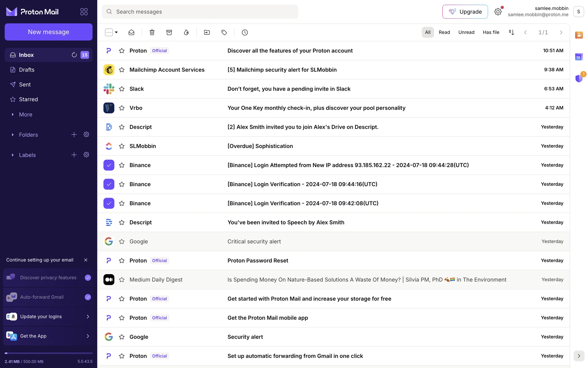Open the Drafts folder
This screenshot has height=368, width=588.
click(x=27, y=70)
